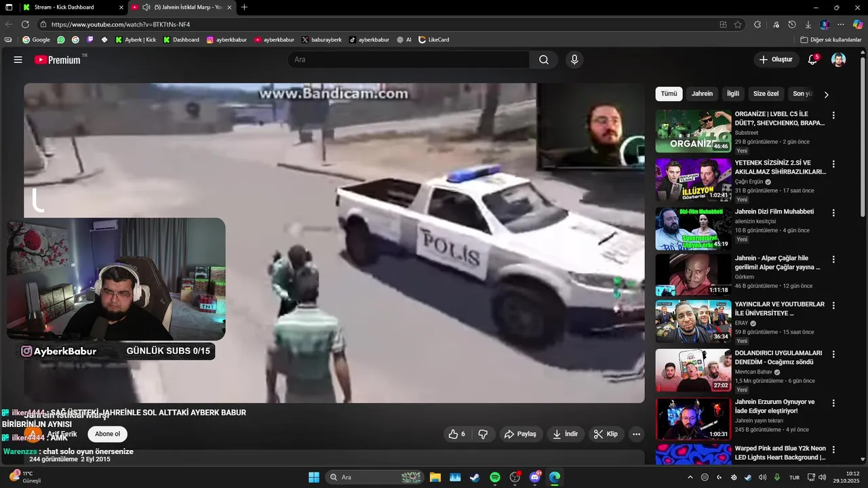The height and width of the screenshot is (488, 868).
Task: Click the Windows taskbar search box
Action: pyautogui.click(x=376, y=477)
